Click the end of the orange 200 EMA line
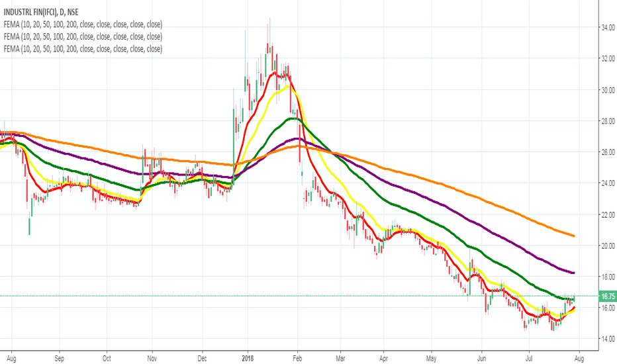The width and height of the screenshot is (617, 364). click(x=574, y=236)
